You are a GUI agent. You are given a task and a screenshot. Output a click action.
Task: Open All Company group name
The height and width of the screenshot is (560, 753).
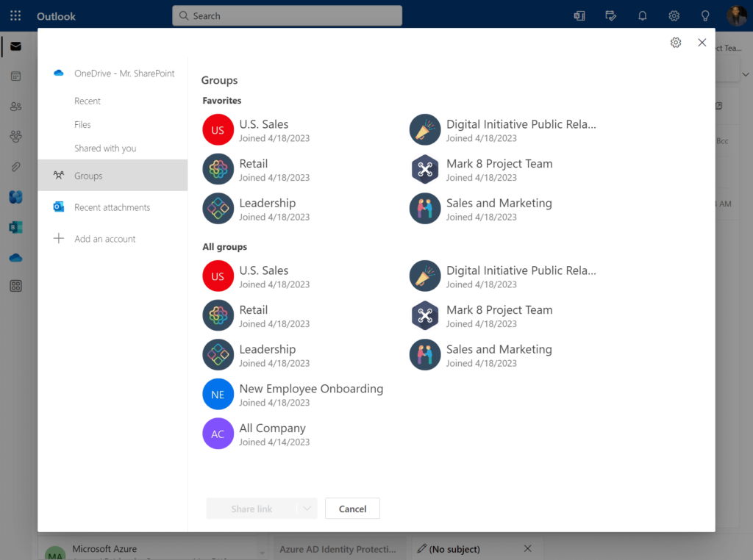pyautogui.click(x=272, y=428)
